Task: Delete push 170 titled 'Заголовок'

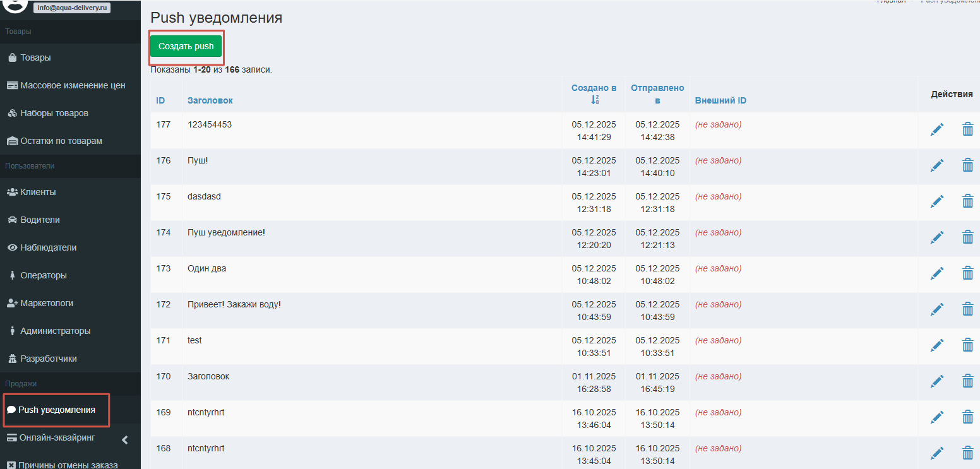Action: (967, 381)
